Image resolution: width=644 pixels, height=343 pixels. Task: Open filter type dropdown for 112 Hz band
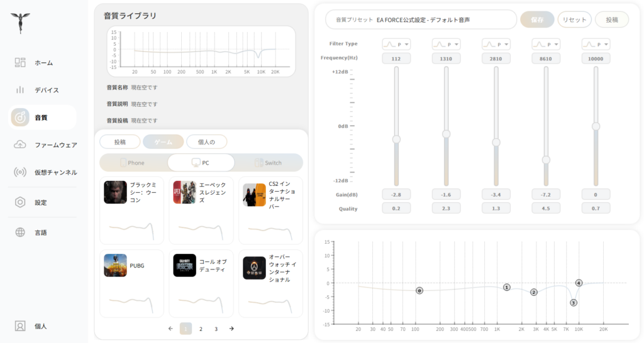pos(396,45)
